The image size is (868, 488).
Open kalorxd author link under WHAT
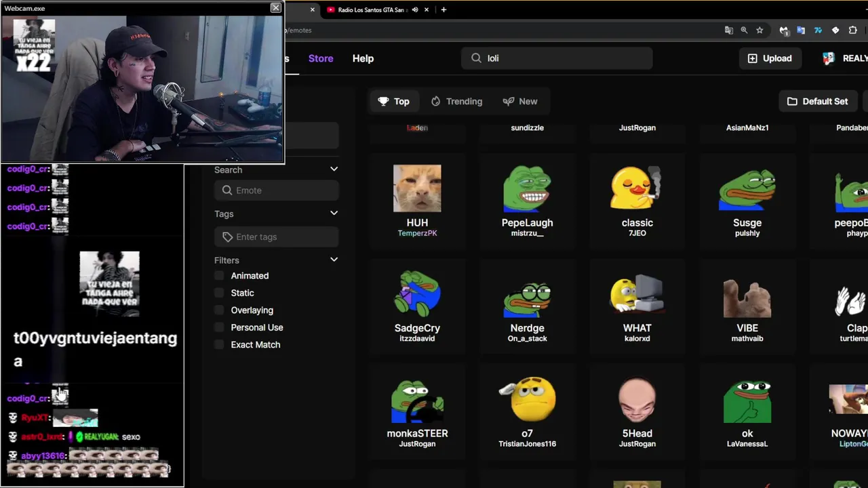coord(637,338)
